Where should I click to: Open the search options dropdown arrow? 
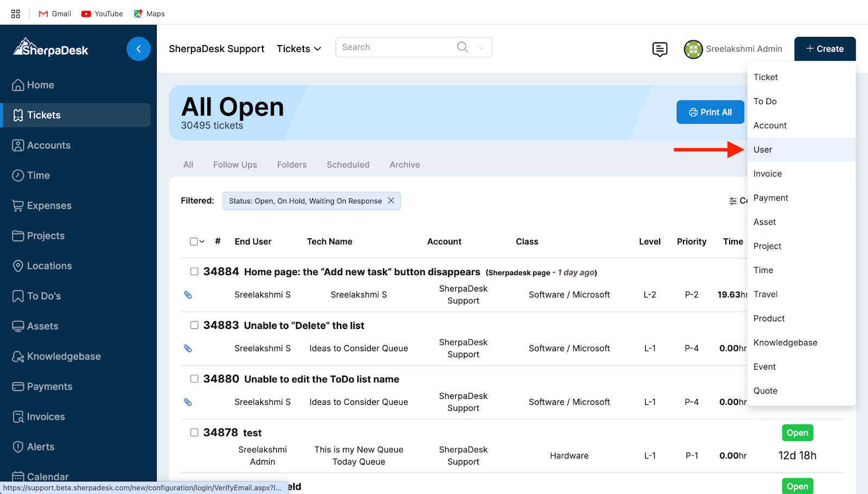click(481, 48)
